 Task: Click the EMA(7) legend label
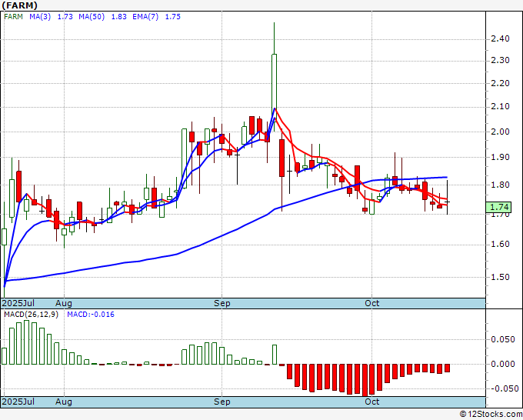click(x=145, y=17)
